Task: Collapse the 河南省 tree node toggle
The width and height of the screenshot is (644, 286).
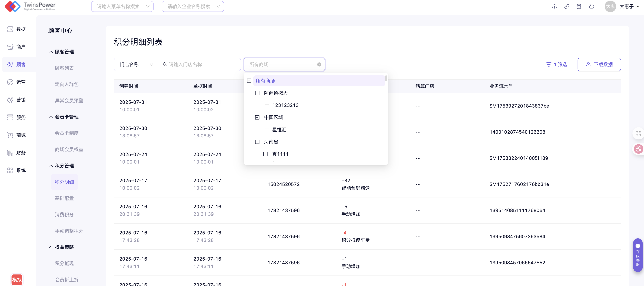Action: tap(257, 142)
